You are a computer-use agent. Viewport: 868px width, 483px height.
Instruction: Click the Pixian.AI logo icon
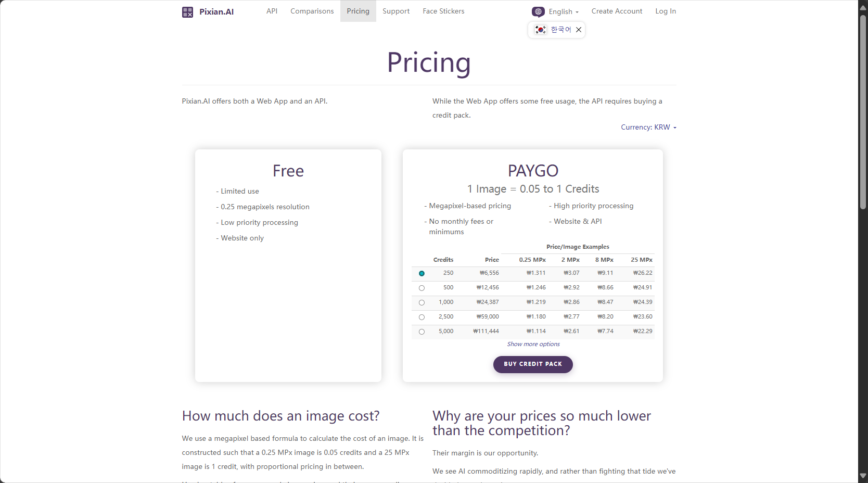(x=187, y=12)
